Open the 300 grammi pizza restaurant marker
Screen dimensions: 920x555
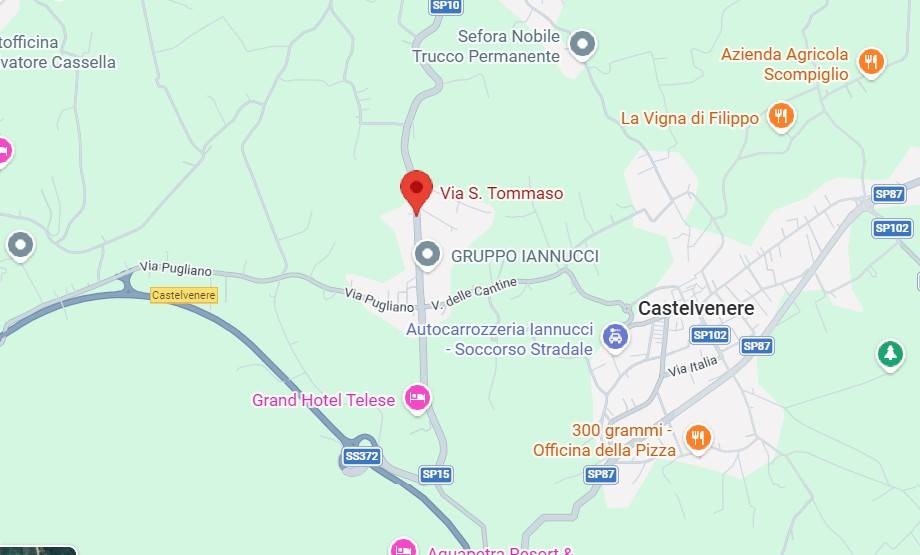pyautogui.click(x=698, y=438)
